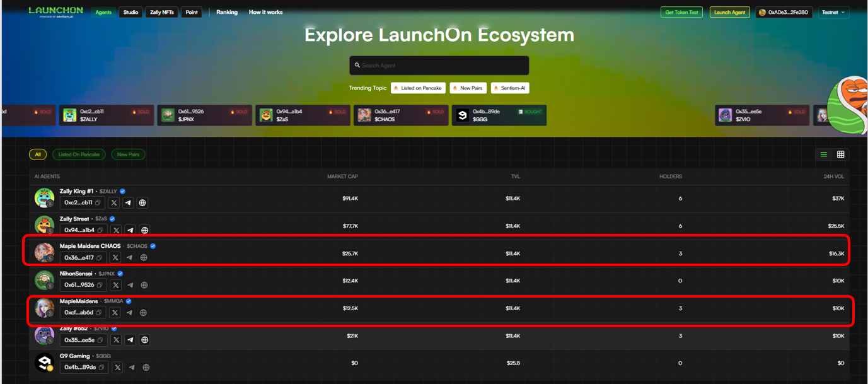Open Zally Street website globe icon
This screenshot has width=868, height=384.
(144, 230)
